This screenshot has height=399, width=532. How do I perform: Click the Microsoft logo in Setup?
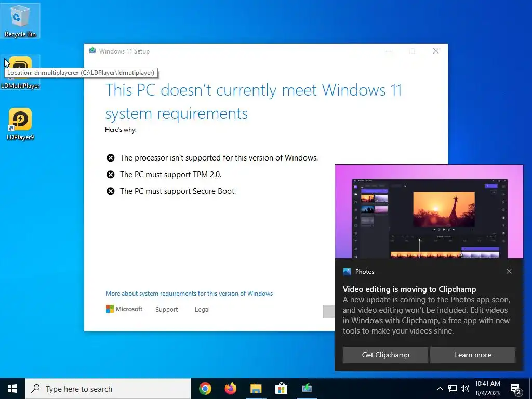124,309
